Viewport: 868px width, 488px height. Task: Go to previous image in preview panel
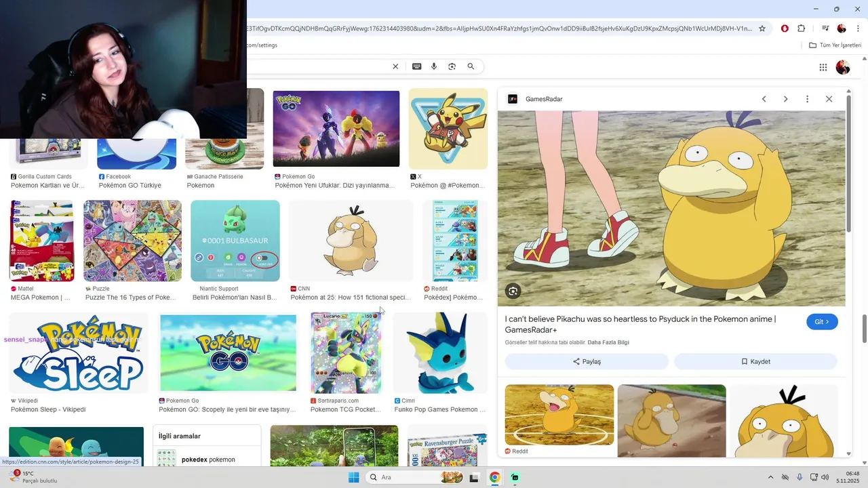pyautogui.click(x=764, y=99)
